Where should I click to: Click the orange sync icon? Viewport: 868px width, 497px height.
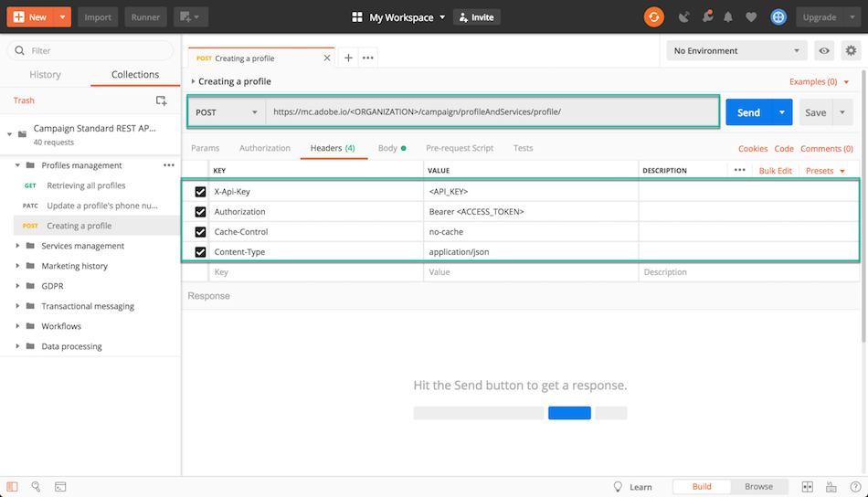point(654,16)
